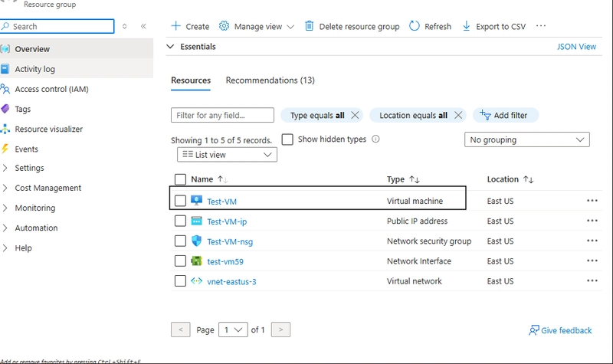Click the Test-VM-ip public IP icon

coord(196,221)
